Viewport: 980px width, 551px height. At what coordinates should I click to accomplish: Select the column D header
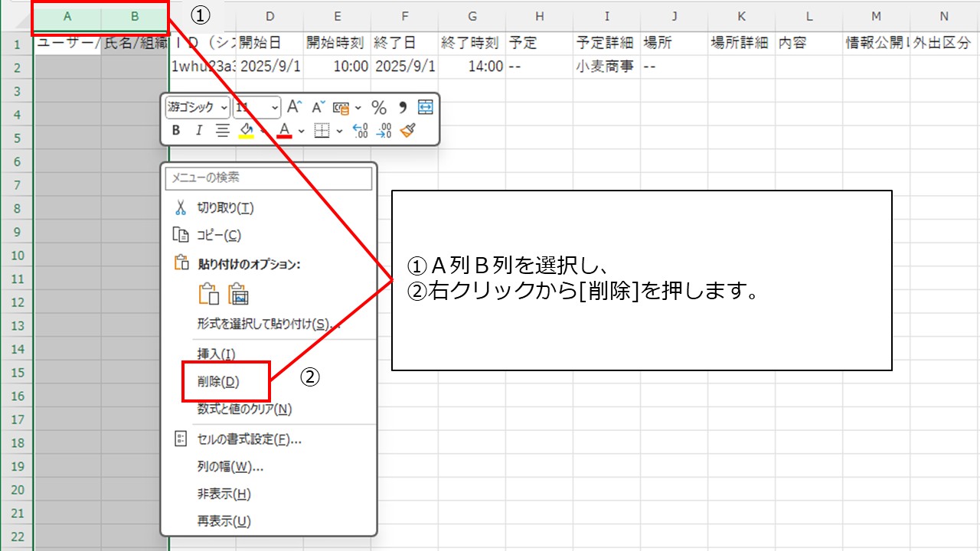[x=270, y=16]
